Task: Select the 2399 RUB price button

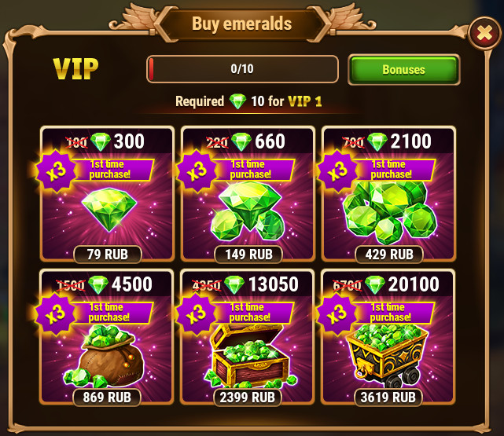Action: (248, 398)
